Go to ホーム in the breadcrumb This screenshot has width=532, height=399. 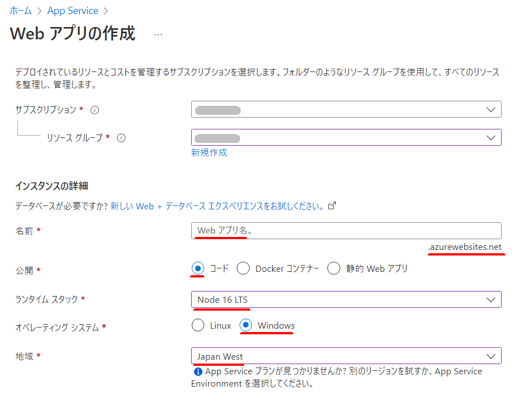(21, 11)
